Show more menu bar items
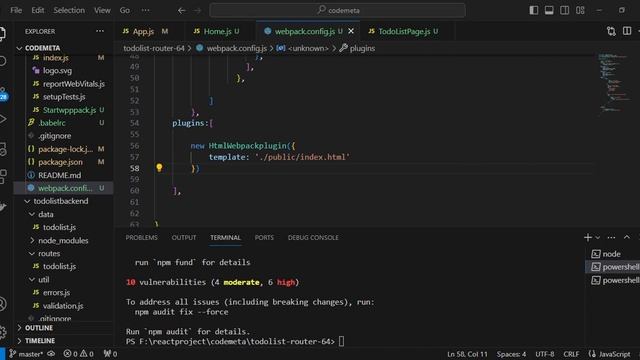This screenshot has width=640, height=360. point(145,10)
